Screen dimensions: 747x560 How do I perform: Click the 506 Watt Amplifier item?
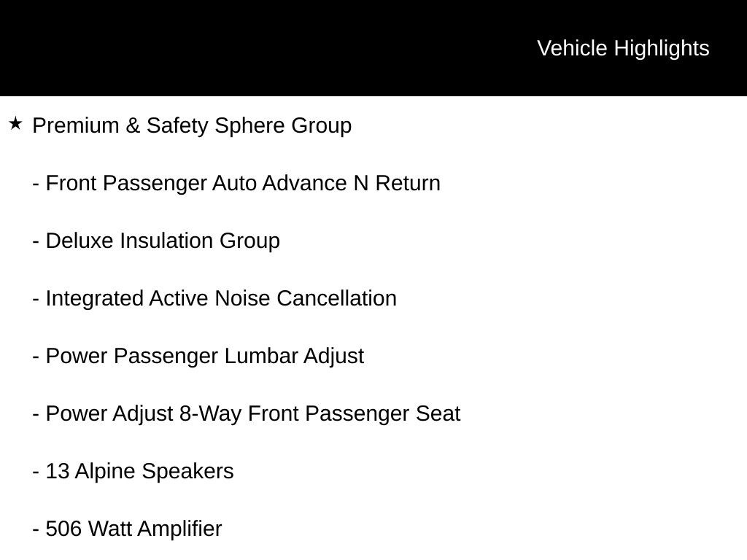128,529
